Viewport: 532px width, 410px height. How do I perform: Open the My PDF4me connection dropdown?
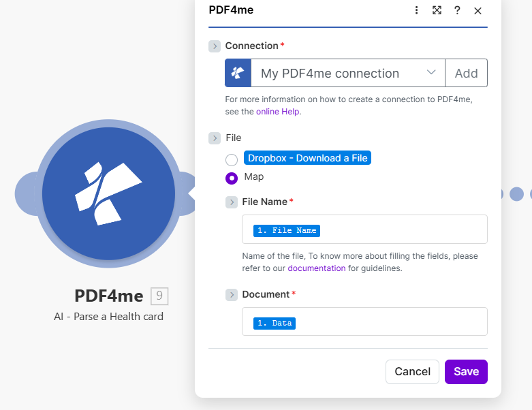[x=348, y=73]
